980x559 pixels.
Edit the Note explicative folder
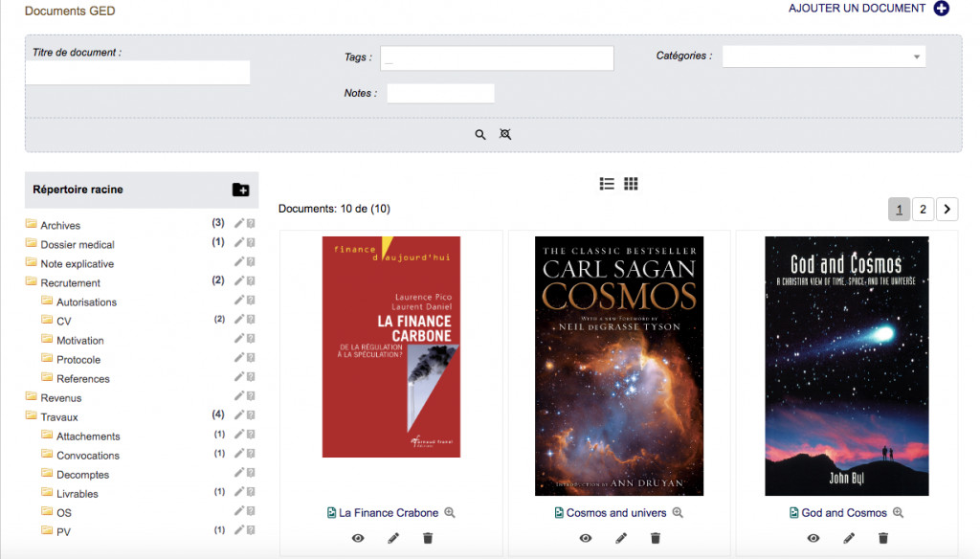pos(238,261)
